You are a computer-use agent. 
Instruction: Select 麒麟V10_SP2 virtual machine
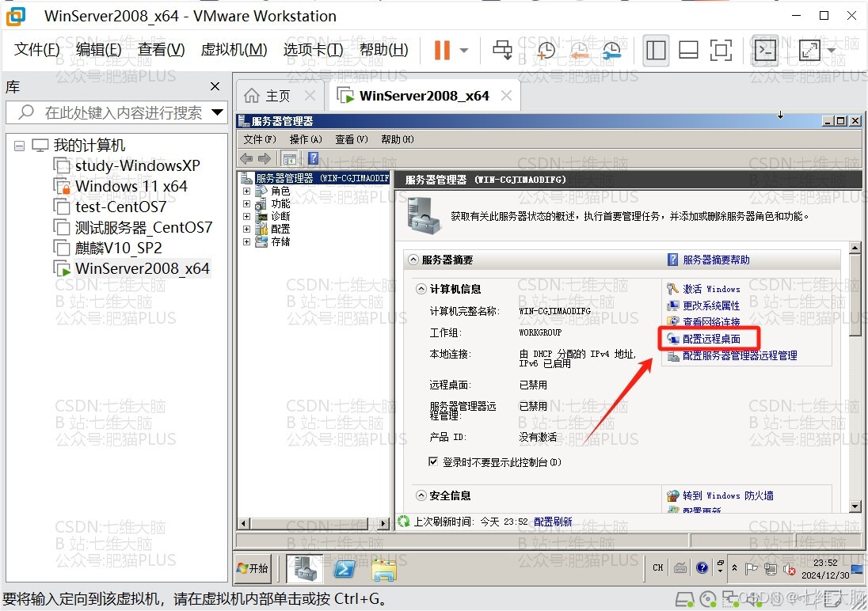[119, 248]
